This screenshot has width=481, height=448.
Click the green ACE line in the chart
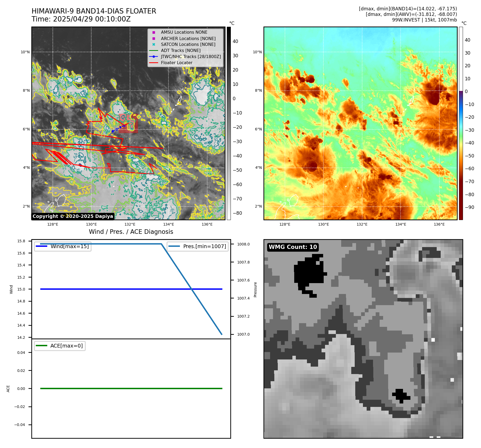131,388
